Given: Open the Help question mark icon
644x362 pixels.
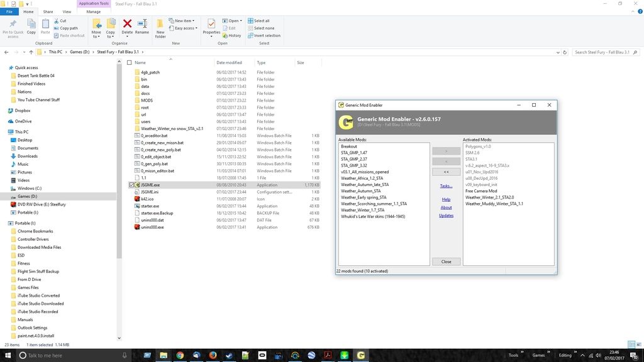Looking at the screenshot, I should point(640,11).
